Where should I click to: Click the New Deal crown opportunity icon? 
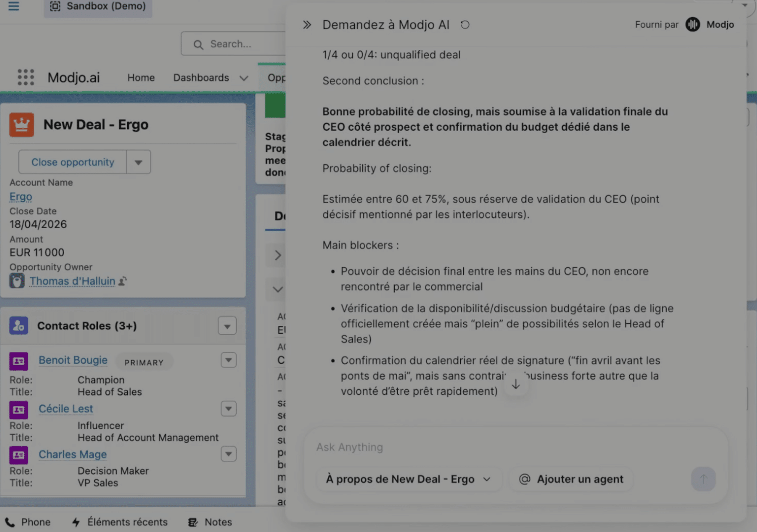pos(22,125)
